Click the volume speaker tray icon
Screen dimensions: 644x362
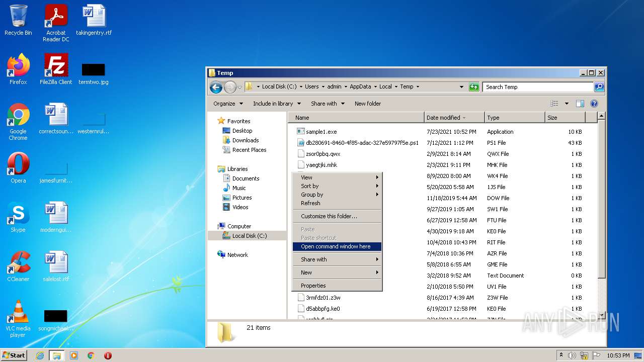(x=572, y=355)
